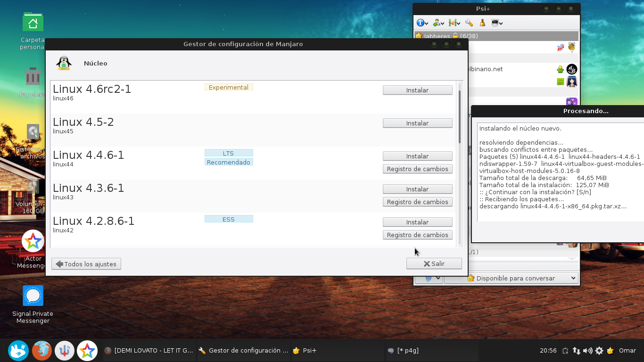
Task: Open Psi+ add contact icon
Action: (x=438, y=23)
